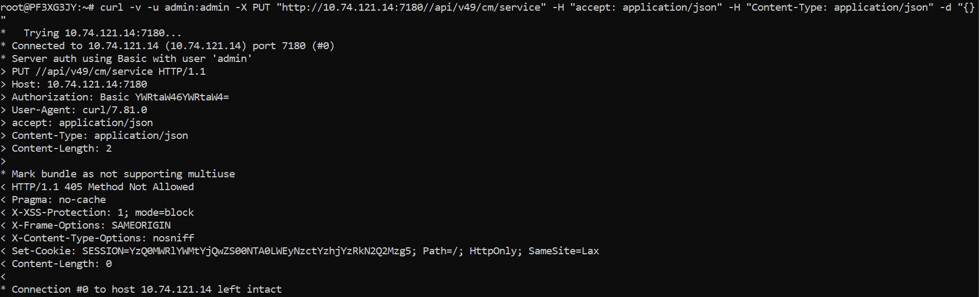Click "Mark bundle as not supporting multiuse"
This screenshot has height=297, width=980.
pos(123,174)
